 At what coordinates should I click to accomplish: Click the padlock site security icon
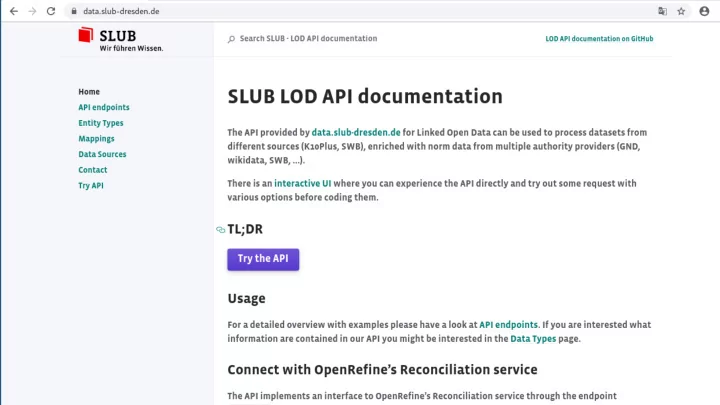click(74, 11)
